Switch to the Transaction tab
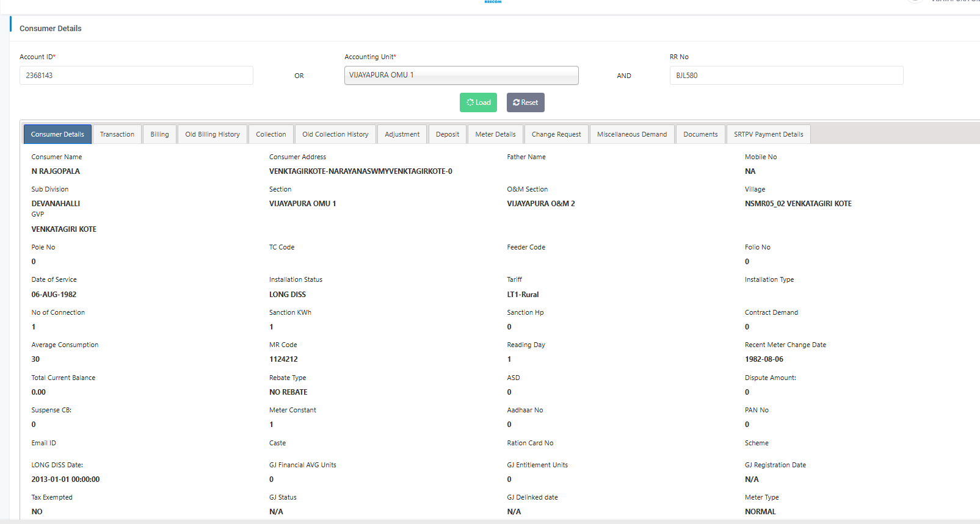Image resolution: width=980 pixels, height=524 pixels. pyautogui.click(x=117, y=134)
